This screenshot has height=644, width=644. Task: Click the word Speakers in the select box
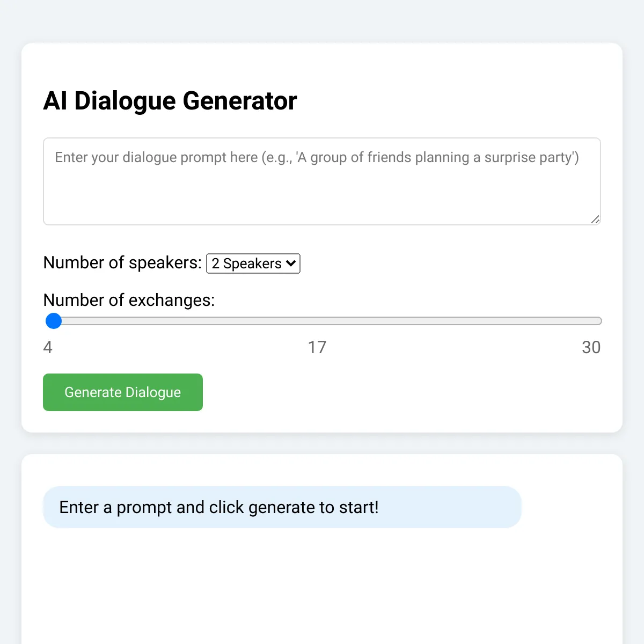coord(252,264)
